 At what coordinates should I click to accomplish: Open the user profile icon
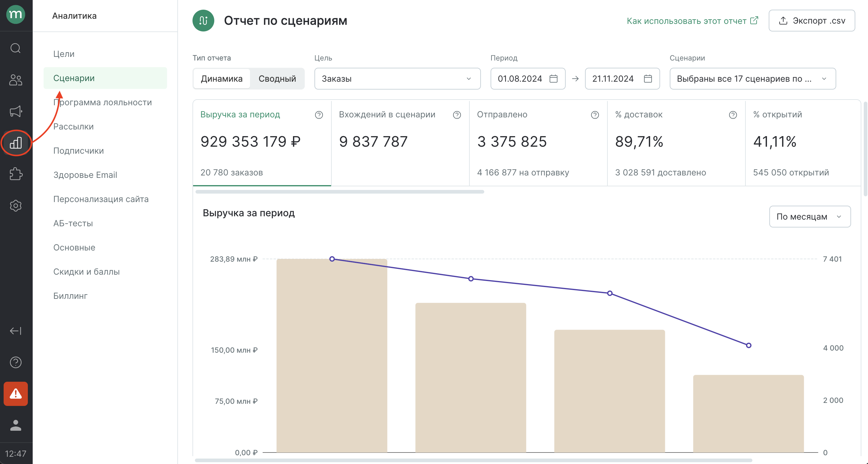15,425
